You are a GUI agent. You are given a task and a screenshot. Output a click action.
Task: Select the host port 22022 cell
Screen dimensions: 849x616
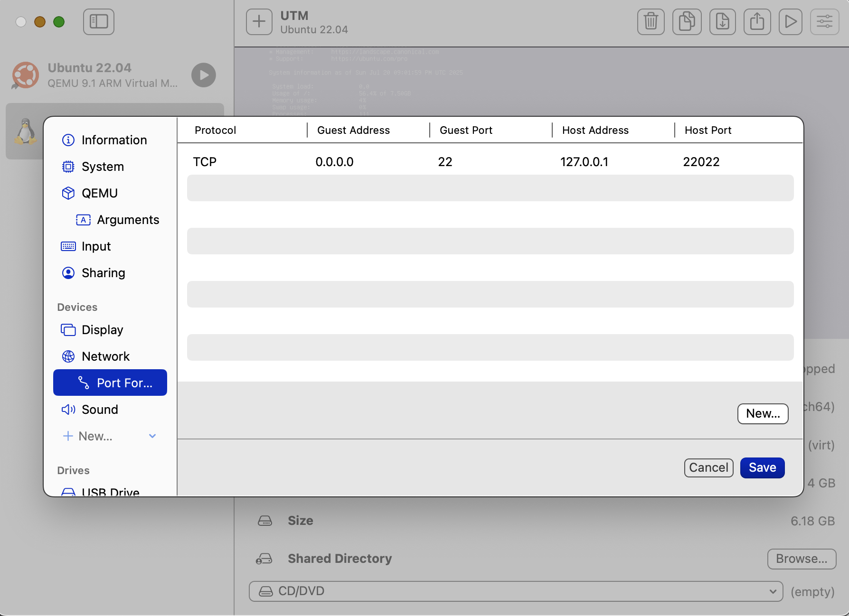click(x=701, y=162)
